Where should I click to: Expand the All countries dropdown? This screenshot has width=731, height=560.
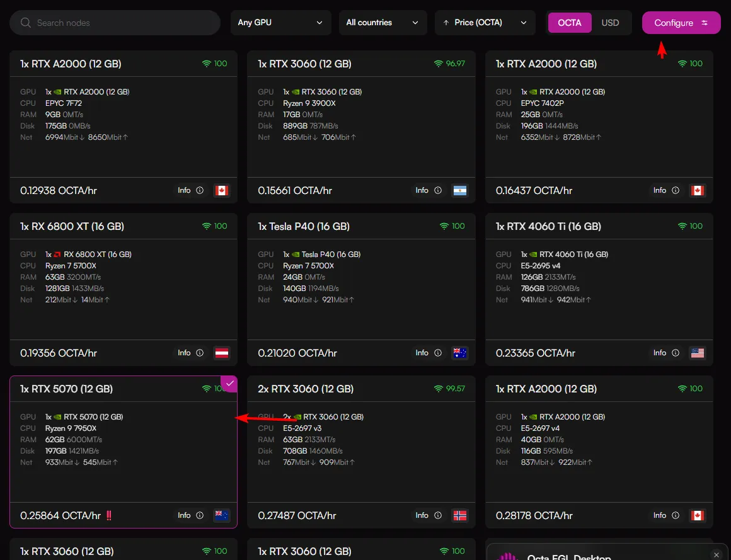click(382, 23)
